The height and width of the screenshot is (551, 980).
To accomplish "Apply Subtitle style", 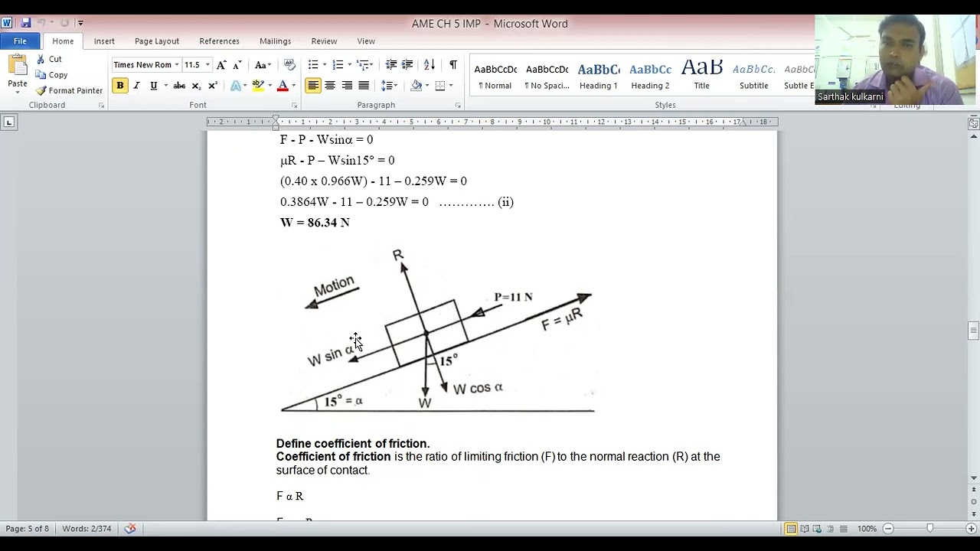I will [x=753, y=76].
